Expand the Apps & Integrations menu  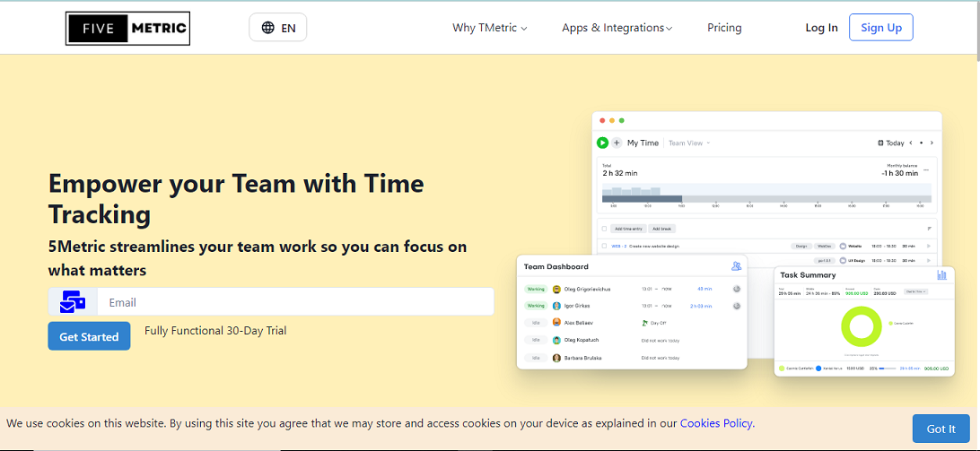click(617, 28)
